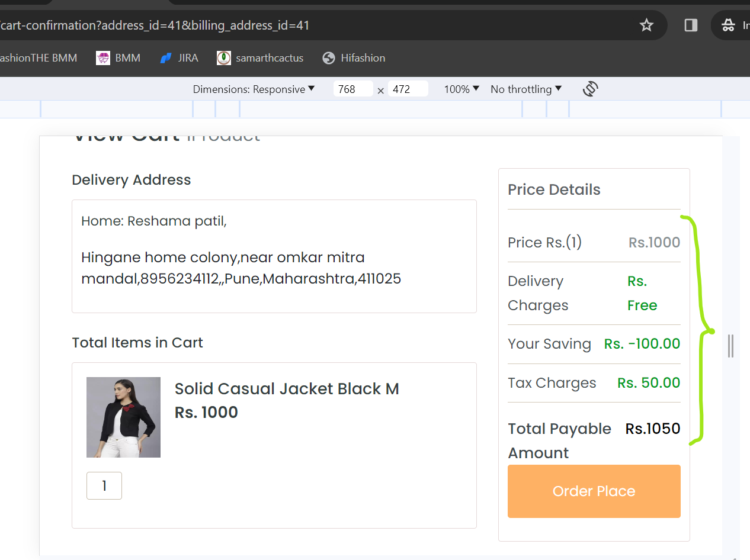
Task: Click the viewport width field showing 768
Action: [x=353, y=89]
